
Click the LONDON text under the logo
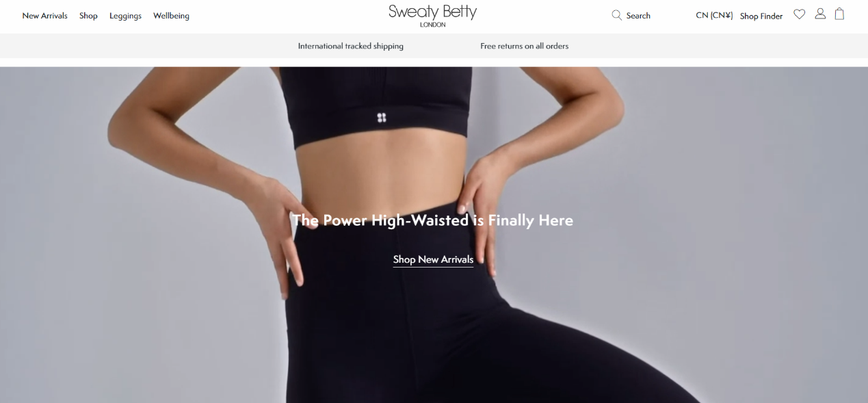pyautogui.click(x=432, y=25)
